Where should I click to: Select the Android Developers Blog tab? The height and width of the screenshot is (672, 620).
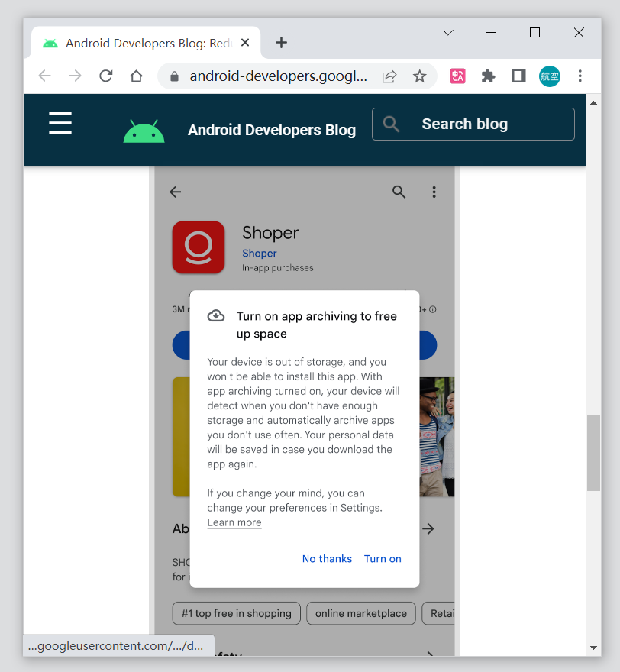click(146, 43)
